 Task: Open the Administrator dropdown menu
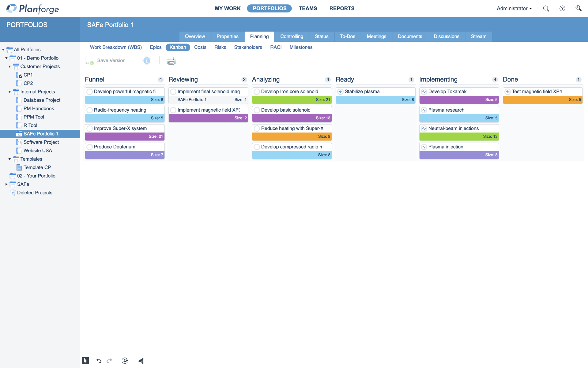(514, 8)
